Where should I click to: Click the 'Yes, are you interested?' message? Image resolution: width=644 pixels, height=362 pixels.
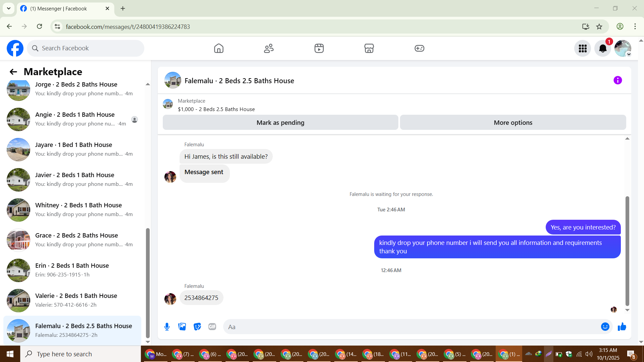pyautogui.click(x=583, y=227)
